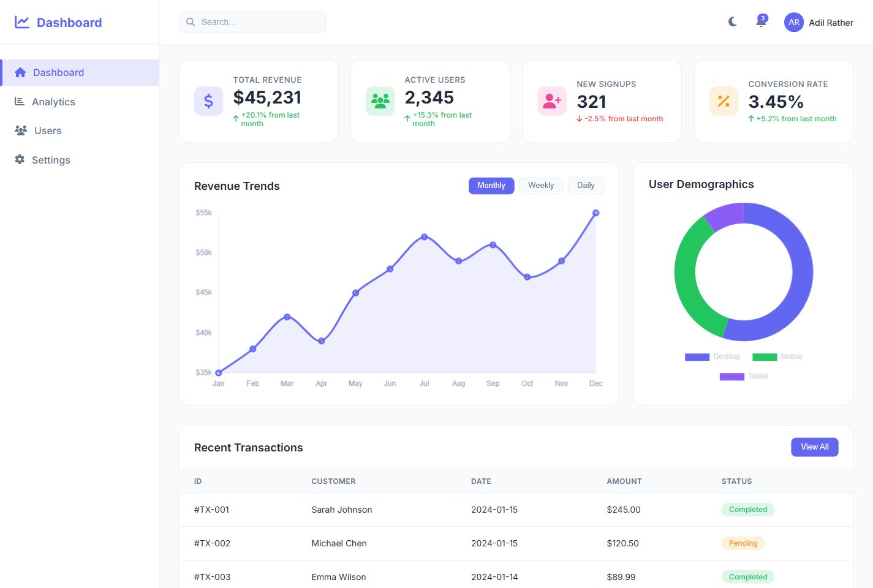Click the Dashboard chart logo icon
This screenshot has width=873, height=588.
coord(22,22)
